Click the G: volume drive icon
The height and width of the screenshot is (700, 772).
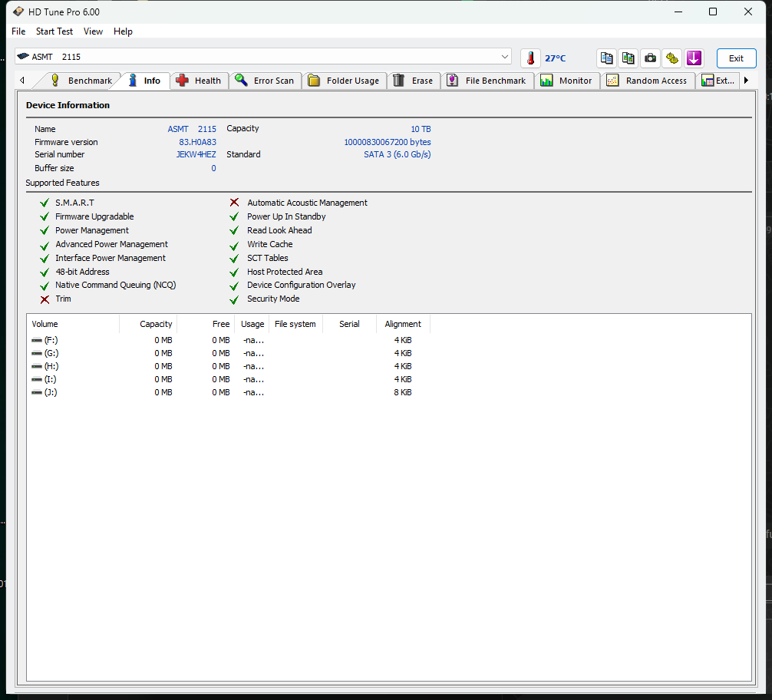click(36, 353)
